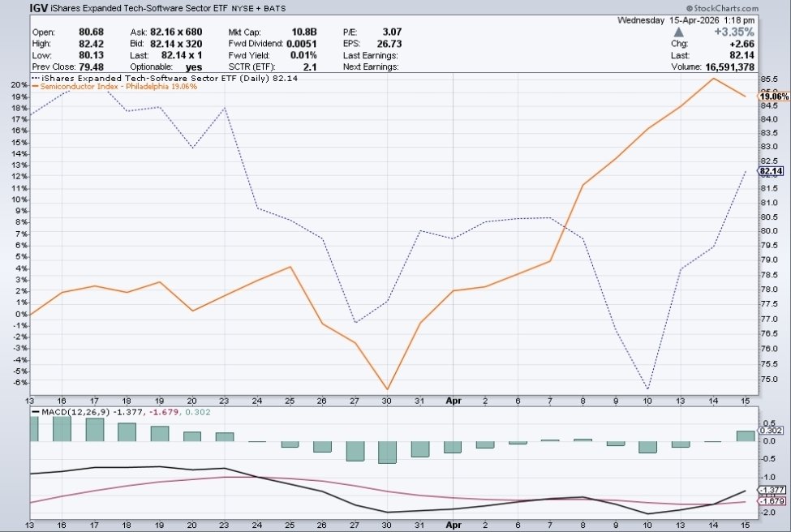Click the +3.35% percent change value
791x532 pixels.
pyautogui.click(x=734, y=32)
